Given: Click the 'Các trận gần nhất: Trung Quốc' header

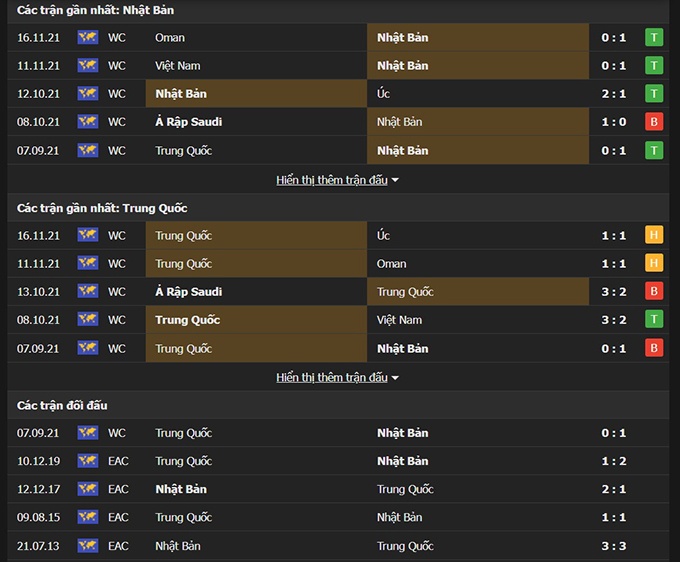Looking at the screenshot, I should pyautogui.click(x=102, y=208).
